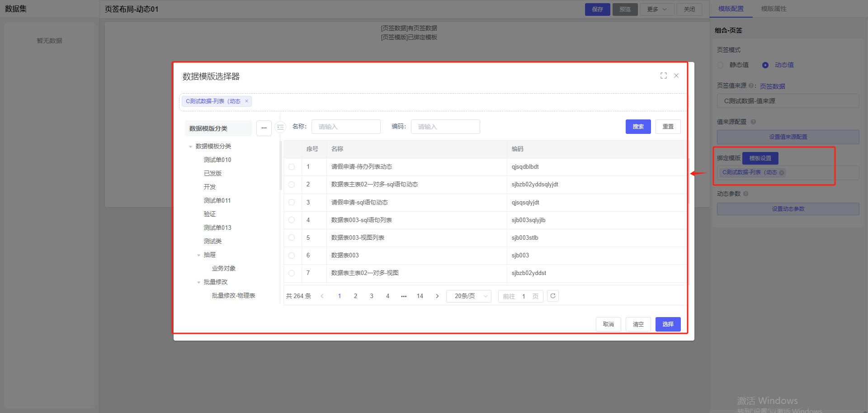
Task: Collapse the category tree panel icon
Action: 281,128
